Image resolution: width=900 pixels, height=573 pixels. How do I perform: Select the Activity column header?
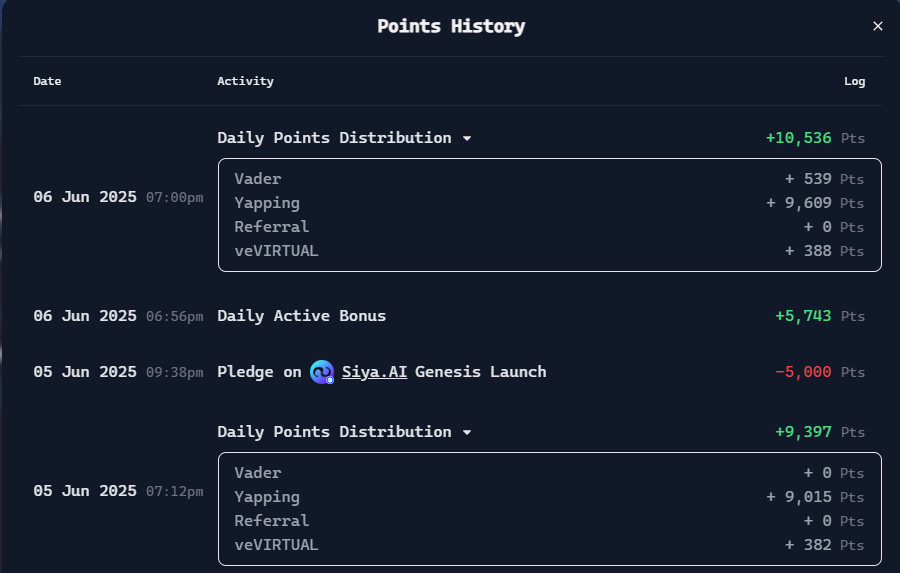click(x=245, y=81)
